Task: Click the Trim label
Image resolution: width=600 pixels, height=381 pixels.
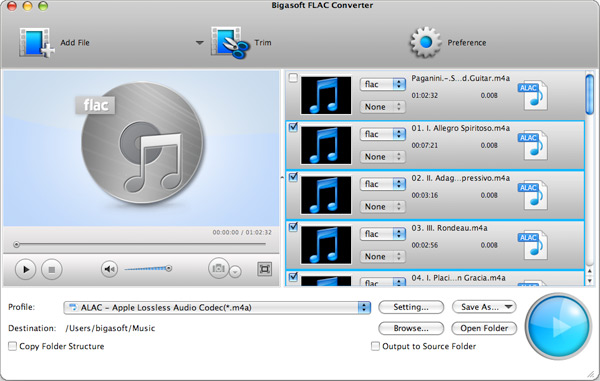Action: [x=263, y=42]
